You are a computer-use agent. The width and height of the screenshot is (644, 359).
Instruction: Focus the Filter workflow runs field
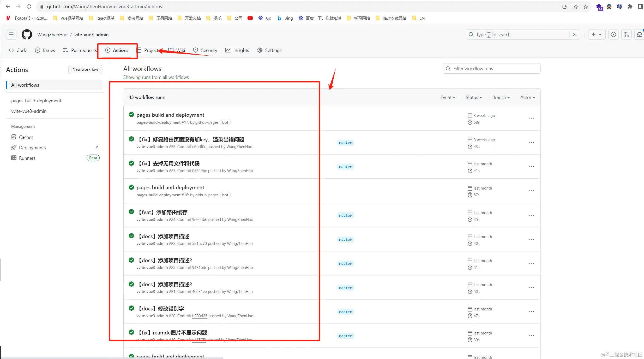[491, 69]
